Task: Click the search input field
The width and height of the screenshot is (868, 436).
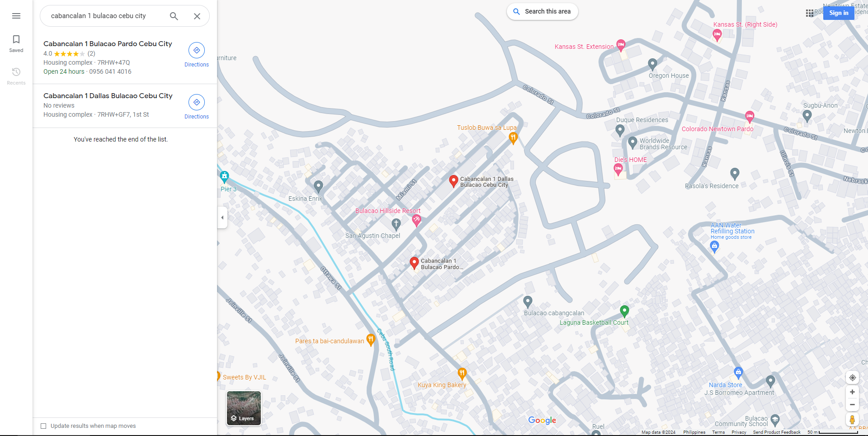Action: [x=104, y=16]
